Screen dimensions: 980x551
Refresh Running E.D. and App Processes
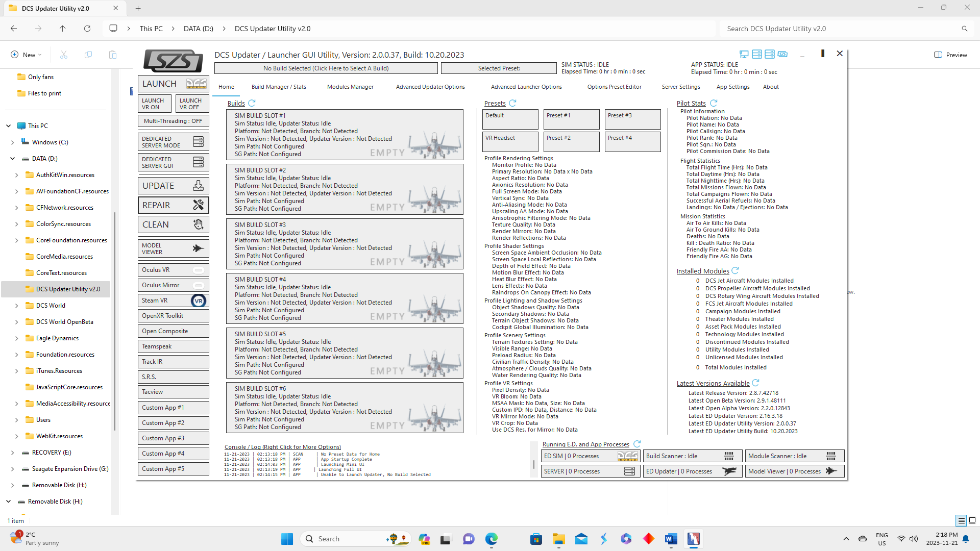click(x=636, y=444)
